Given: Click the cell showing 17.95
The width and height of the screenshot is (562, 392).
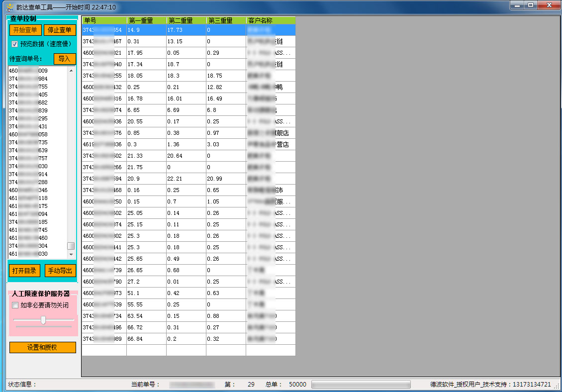Looking at the screenshot, I should coord(146,53).
